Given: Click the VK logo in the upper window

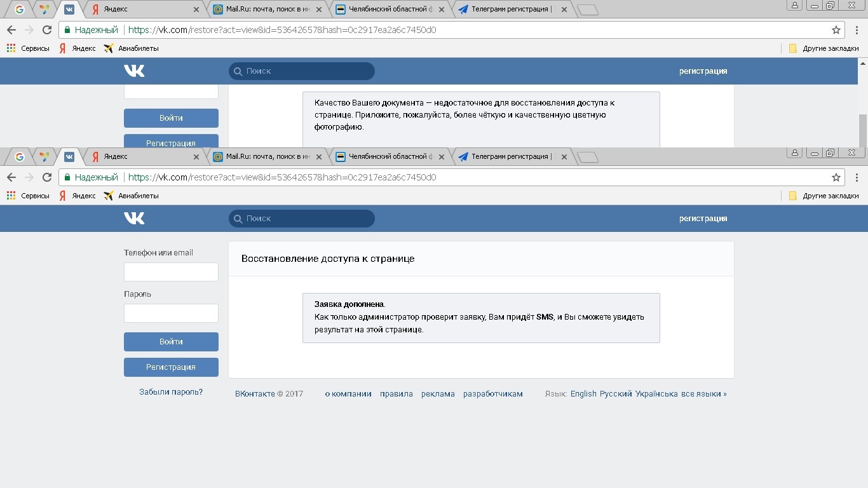Looking at the screenshot, I should click(x=134, y=71).
